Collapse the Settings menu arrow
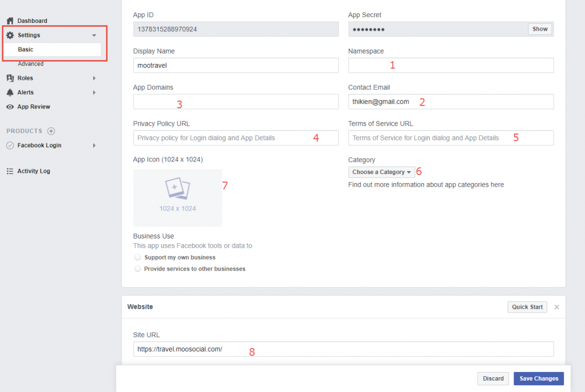This screenshot has width=585, height=392. coord(94,35)
